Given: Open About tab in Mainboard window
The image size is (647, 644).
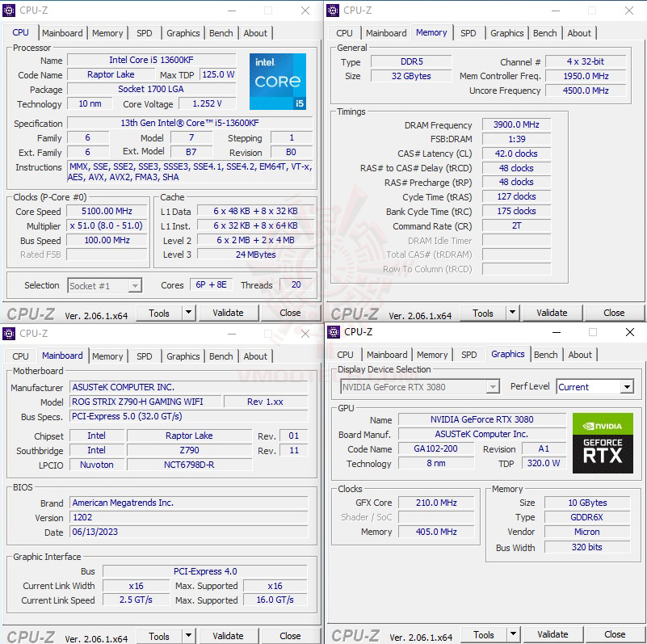Looking at the screenshot, I should 255,356.
